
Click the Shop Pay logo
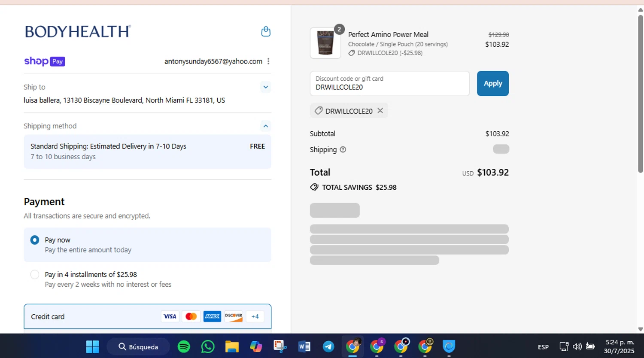[45, 61]
